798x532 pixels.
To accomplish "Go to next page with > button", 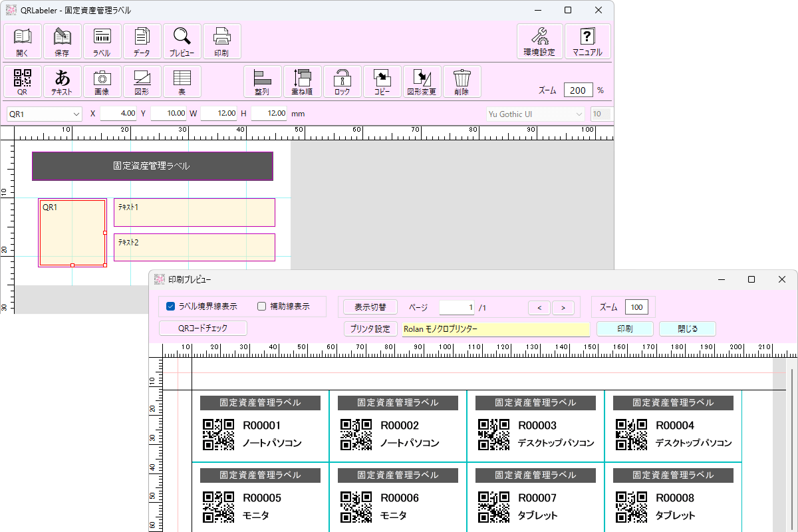I will tap(563, 307).
